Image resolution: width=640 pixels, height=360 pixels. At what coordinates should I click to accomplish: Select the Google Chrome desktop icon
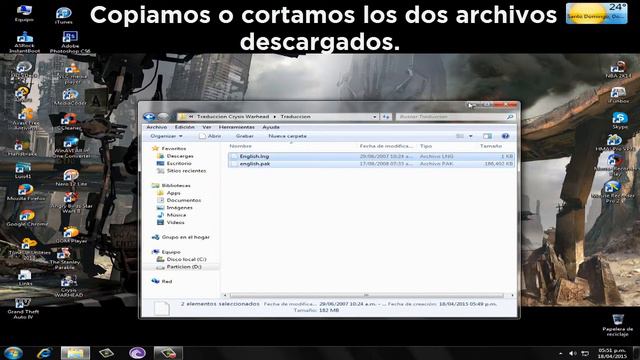point(27,218)
